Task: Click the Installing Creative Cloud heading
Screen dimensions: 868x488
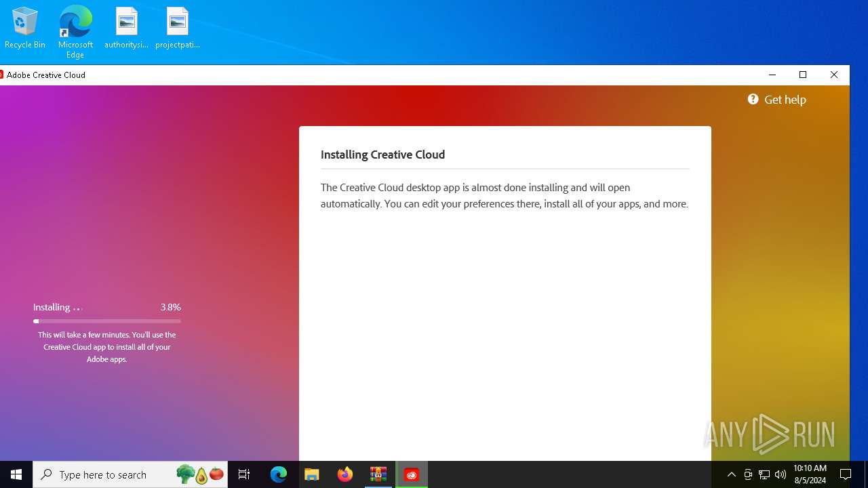Action: point(382,155)
